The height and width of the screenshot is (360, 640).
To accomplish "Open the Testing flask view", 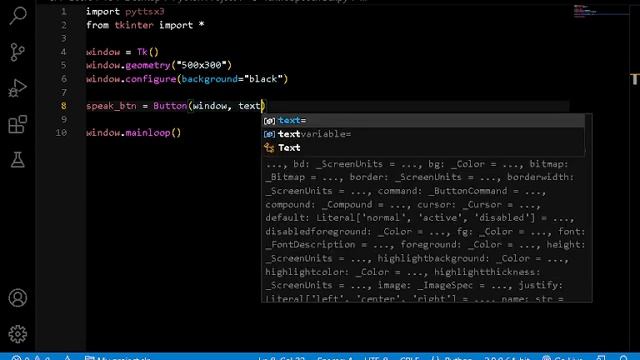I will coord(18,160).
